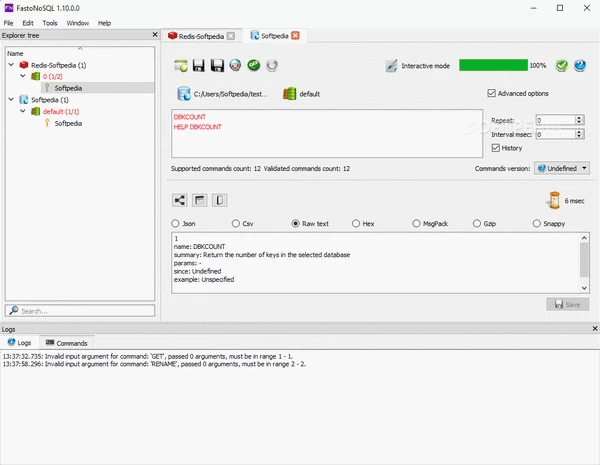Click the green 100% progress bar

(x=493, y=66)
